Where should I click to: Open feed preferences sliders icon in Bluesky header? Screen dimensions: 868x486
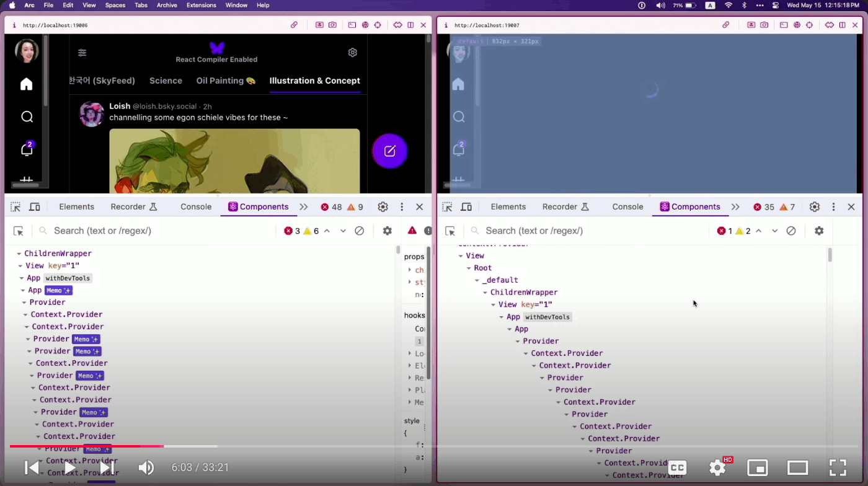tap(82, 53)
